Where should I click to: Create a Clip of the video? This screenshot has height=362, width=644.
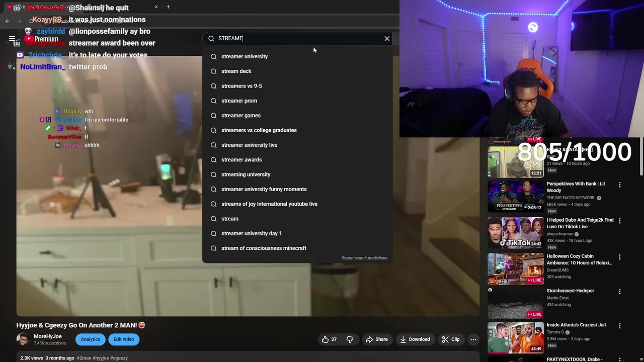[x=450, y=339]
